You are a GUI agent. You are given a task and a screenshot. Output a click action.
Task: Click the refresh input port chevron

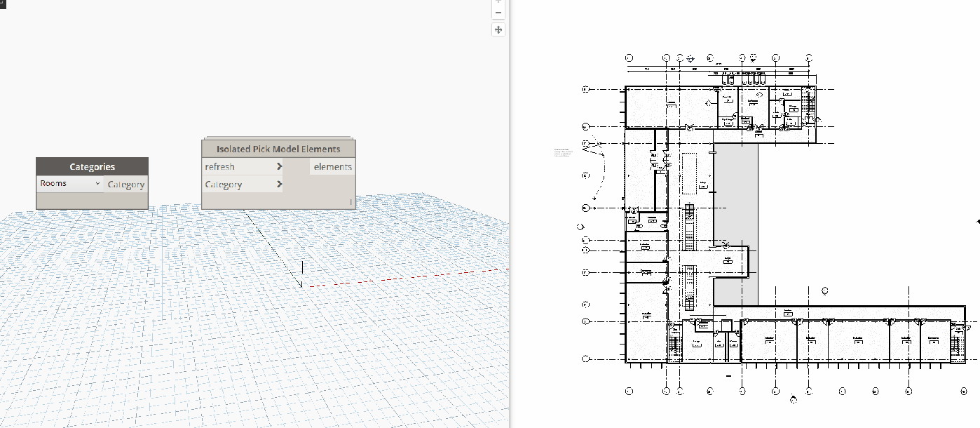point(279,166)
